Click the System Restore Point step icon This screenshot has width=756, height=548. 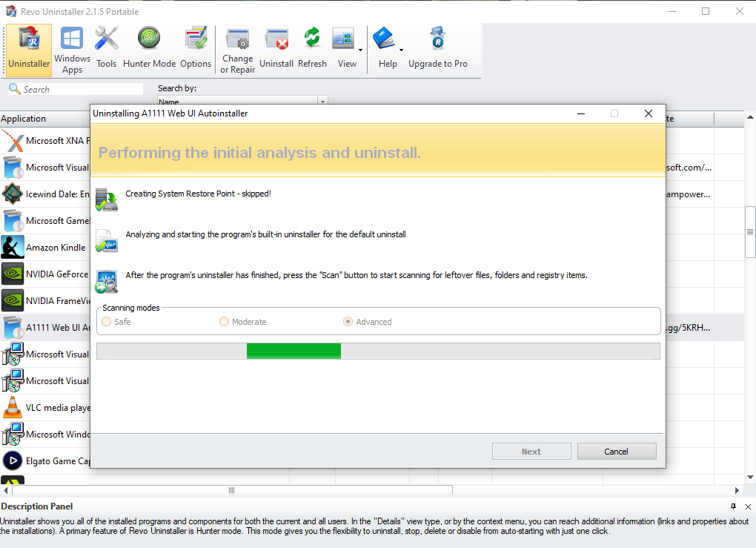107,199
